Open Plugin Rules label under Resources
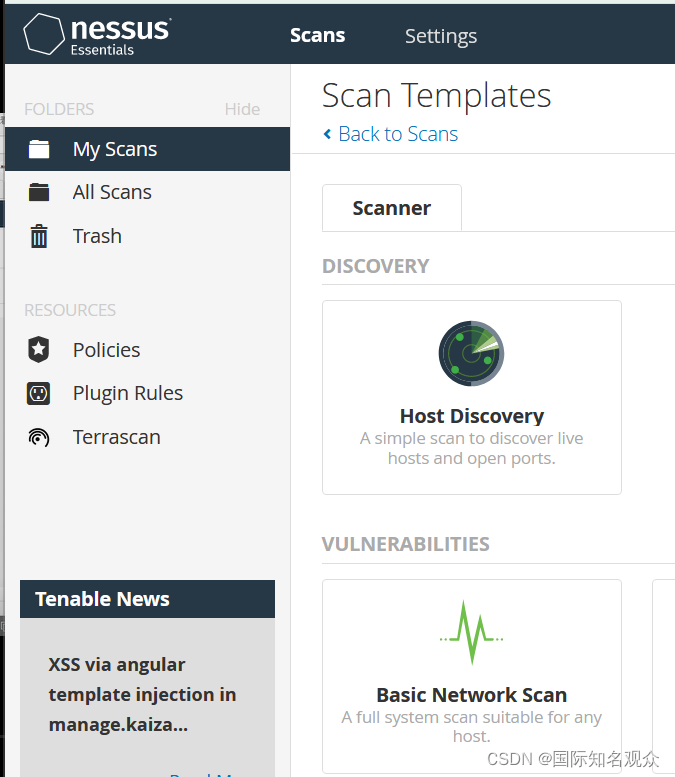675x777 pixels. pyautogui.click(x=128, y=393)
